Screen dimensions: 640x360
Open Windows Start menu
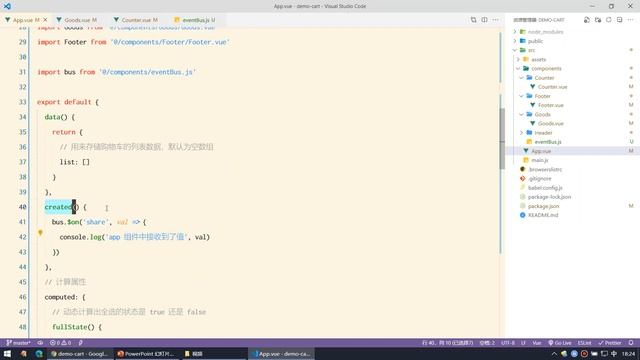coord(7,354)
